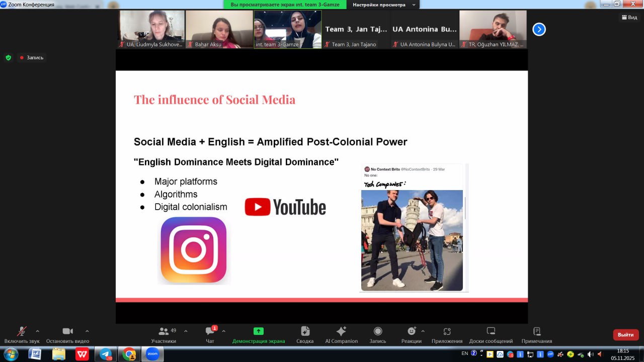This screenshot has height=362, width=644.
Task: Open the Сводка summary tool
Action: pos(305,331)
